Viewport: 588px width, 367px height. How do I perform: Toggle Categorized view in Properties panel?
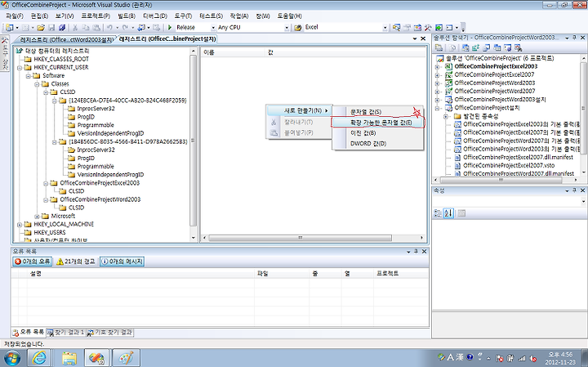coord(438,213)
